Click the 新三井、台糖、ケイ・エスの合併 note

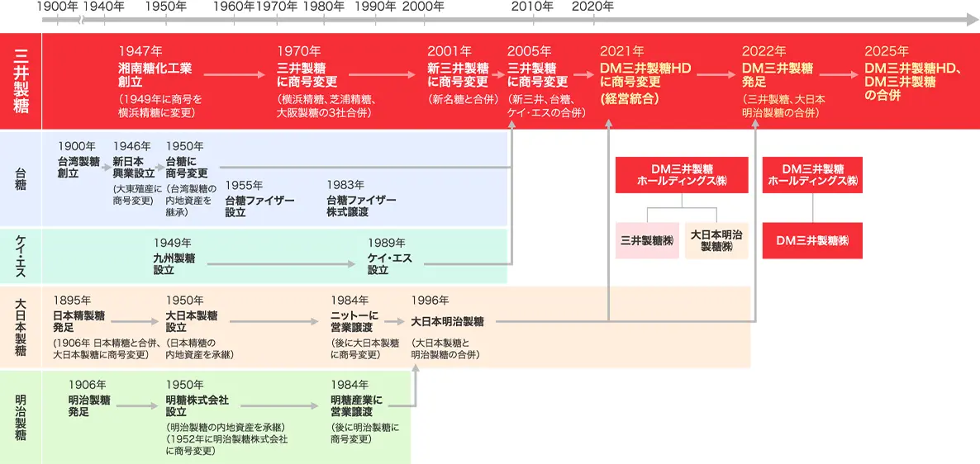pyautogui.click(x=545, y=106)
